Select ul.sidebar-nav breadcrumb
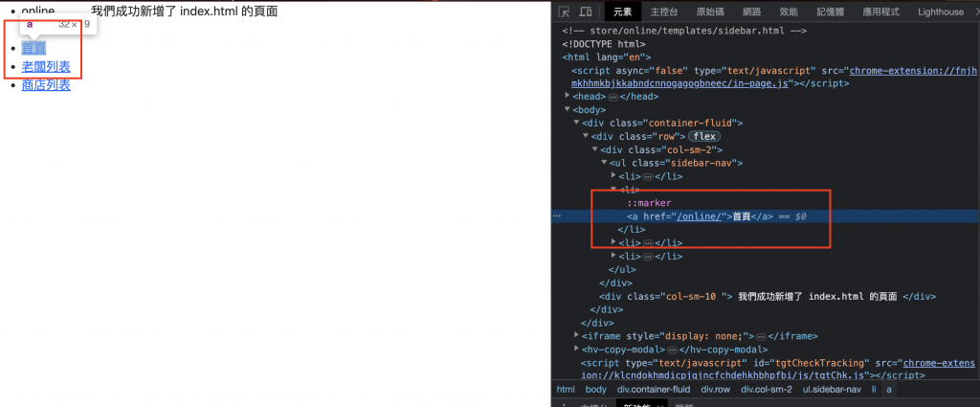The width and height of the screenshot is (980, 407). [x=832, y=390]
